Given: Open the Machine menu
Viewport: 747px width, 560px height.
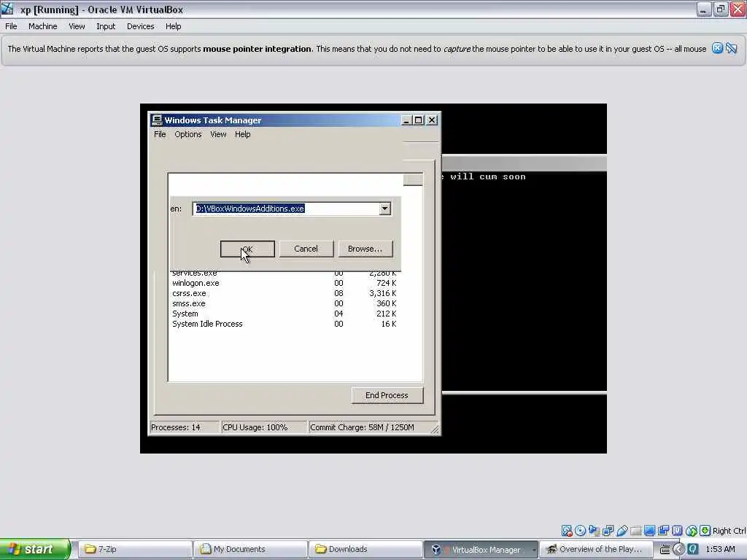Looking at the screenshot, I should click(x=43, y=26).
